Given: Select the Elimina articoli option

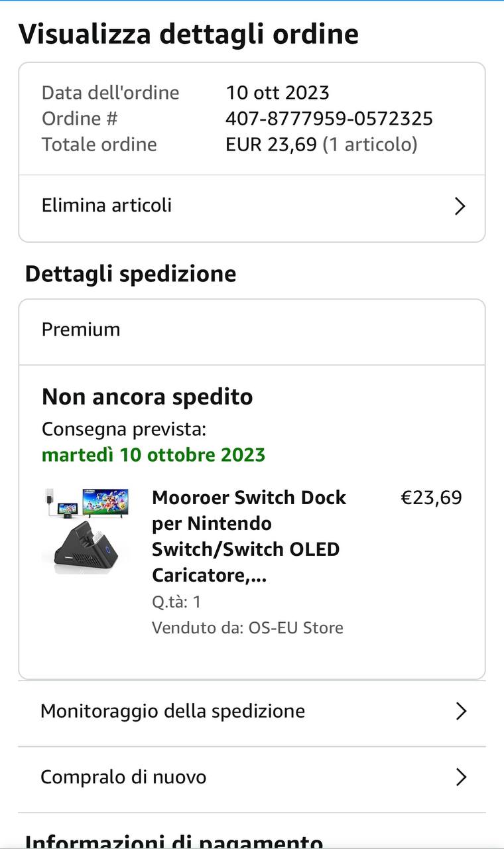Looking at the screenshot, I should click(107, 206).
